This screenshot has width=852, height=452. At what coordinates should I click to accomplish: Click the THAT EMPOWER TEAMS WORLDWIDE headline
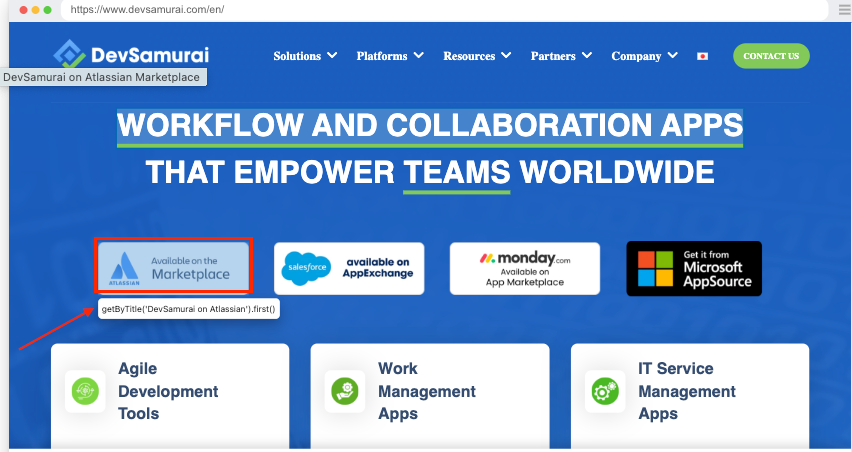coord(430,172)
